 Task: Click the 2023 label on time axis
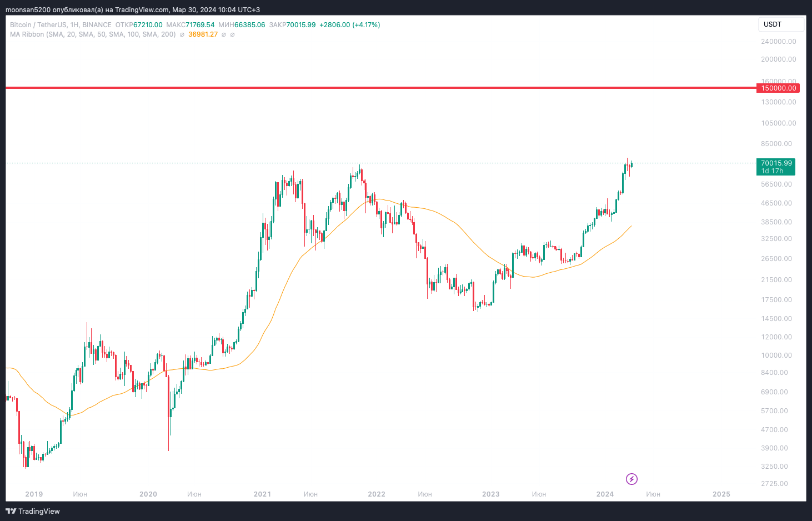[491, 494]
